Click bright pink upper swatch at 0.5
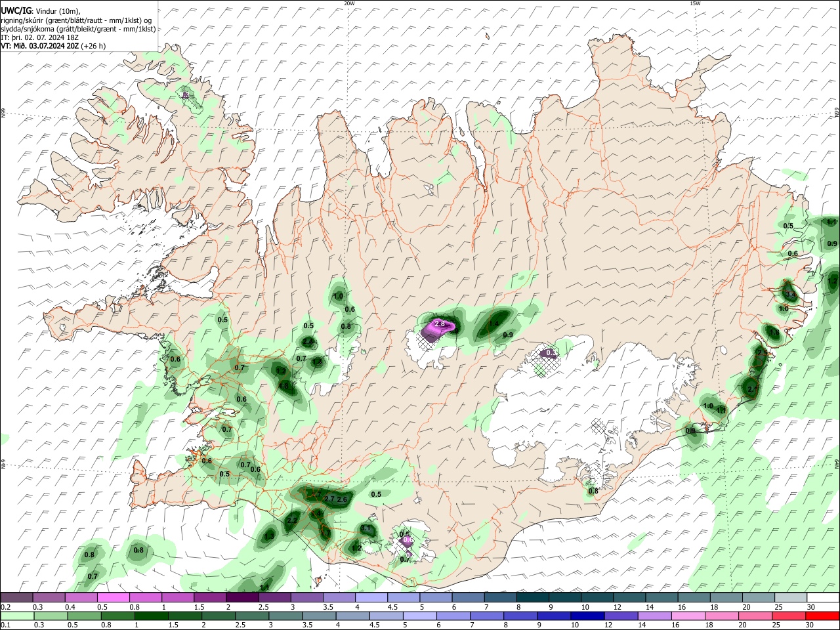 (114, 598)
